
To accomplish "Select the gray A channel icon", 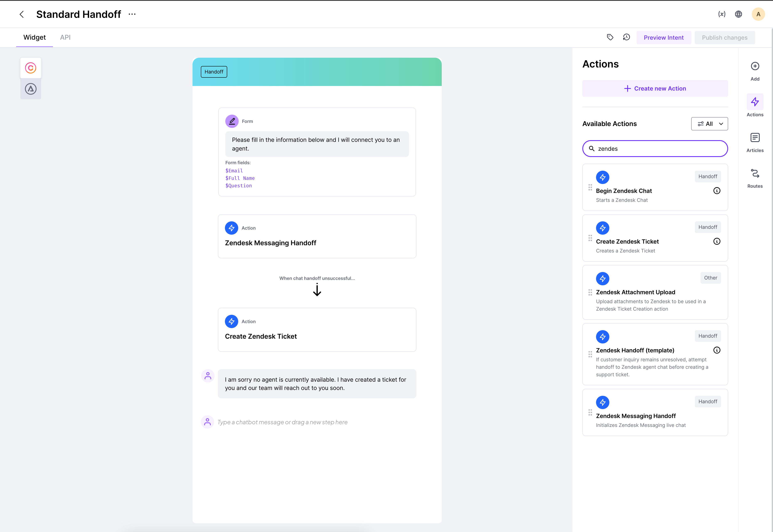I will pos(31,89).
